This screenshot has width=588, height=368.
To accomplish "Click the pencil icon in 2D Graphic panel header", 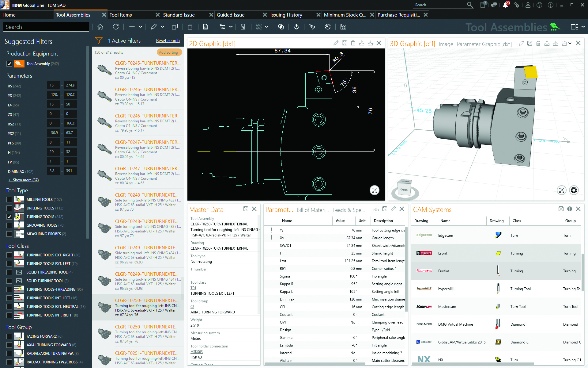I will point(336,43).
